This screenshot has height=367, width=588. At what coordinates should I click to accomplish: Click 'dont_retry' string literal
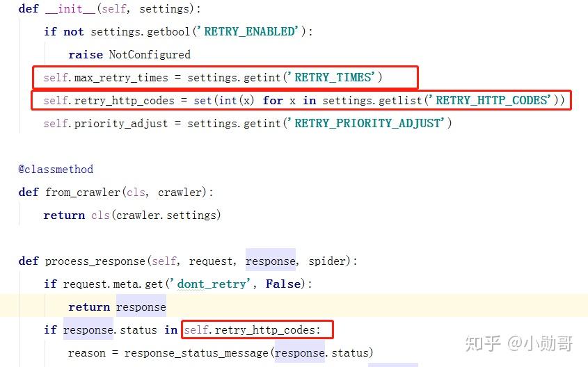(212, 284)
